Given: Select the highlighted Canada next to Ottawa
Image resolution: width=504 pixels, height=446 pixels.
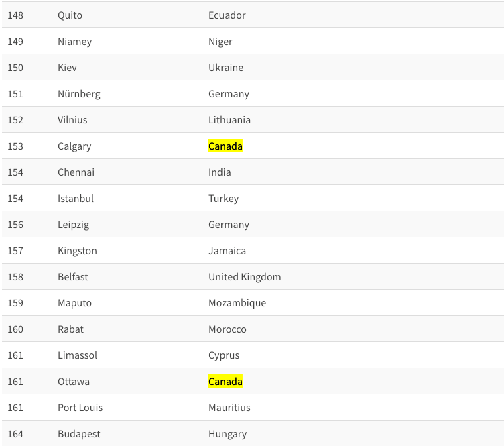Looking at the screenshot, I should (225, 382).
